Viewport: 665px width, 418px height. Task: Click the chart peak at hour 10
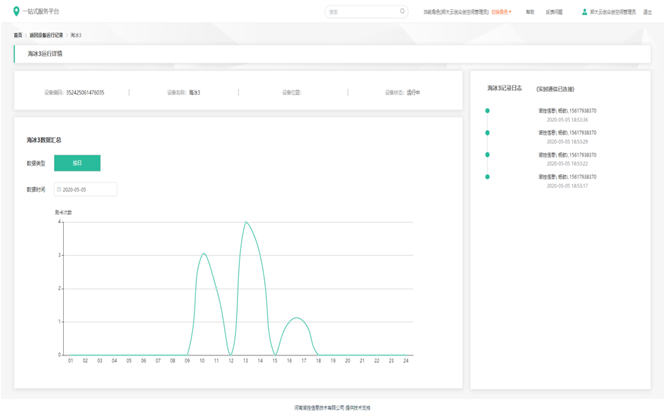pos(203,254)
